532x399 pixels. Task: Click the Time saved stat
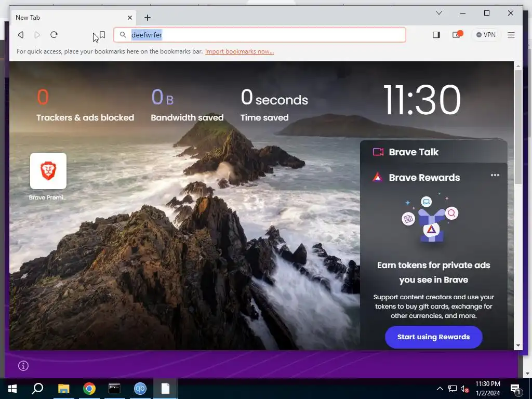tap(274, 105)
